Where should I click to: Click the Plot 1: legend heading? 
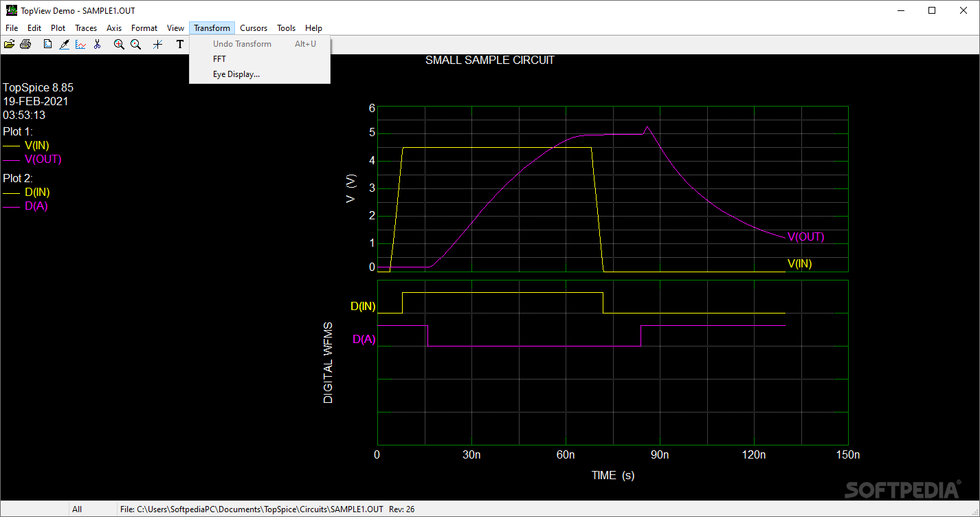click(18, 131)
